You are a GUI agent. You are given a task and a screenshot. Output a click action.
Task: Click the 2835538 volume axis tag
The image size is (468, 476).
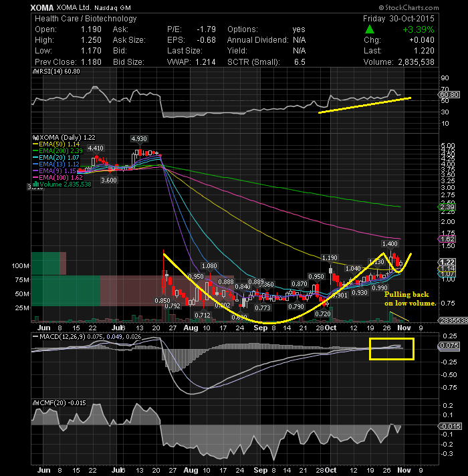[454, 321]
